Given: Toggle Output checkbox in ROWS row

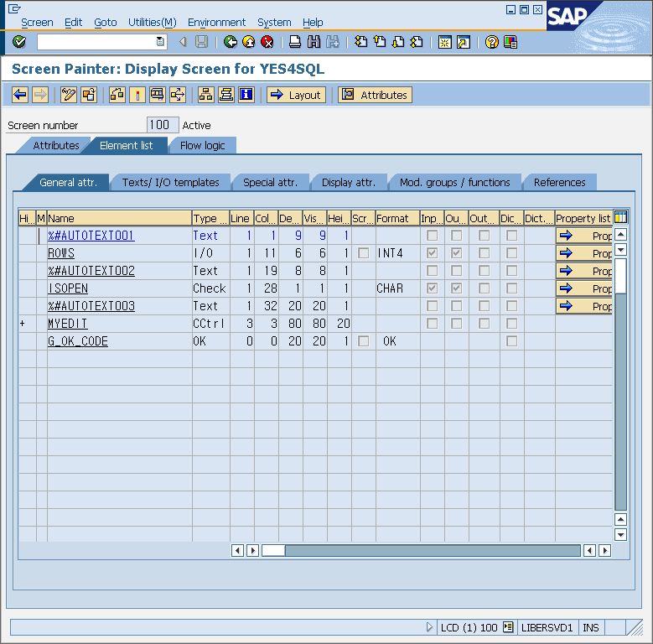Looking at the screenshot, I should coord(457,253).
